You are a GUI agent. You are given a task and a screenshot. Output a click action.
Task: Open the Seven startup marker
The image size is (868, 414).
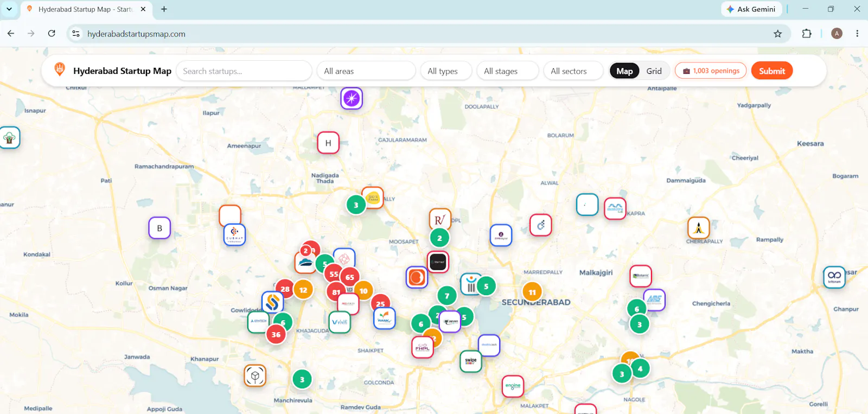click(450, 321)
